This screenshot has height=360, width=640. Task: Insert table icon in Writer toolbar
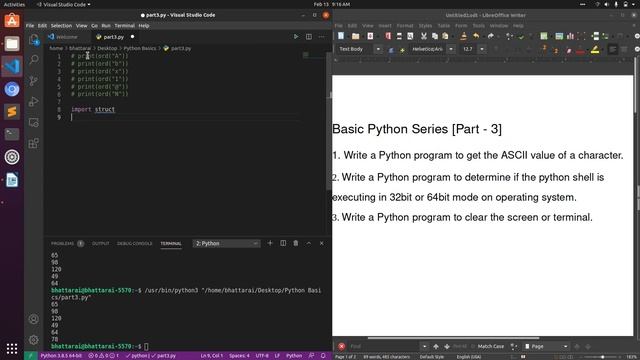point(544,36)
